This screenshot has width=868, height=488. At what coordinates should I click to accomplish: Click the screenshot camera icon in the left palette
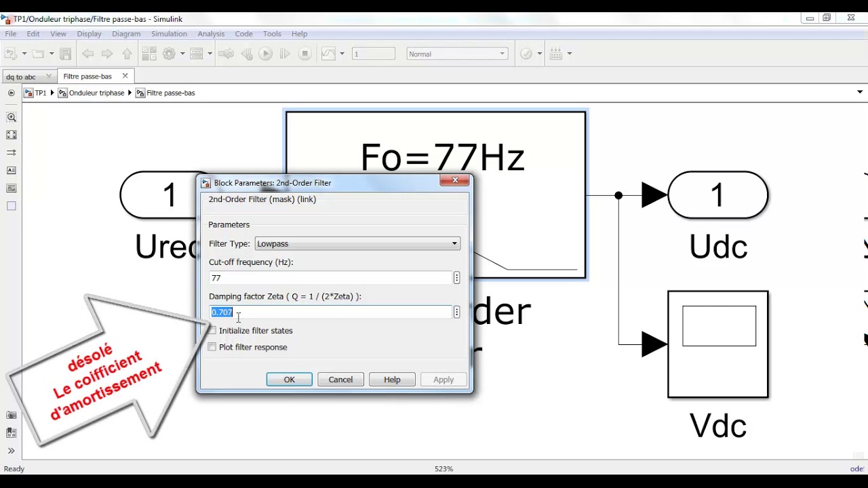coord(12,415)
